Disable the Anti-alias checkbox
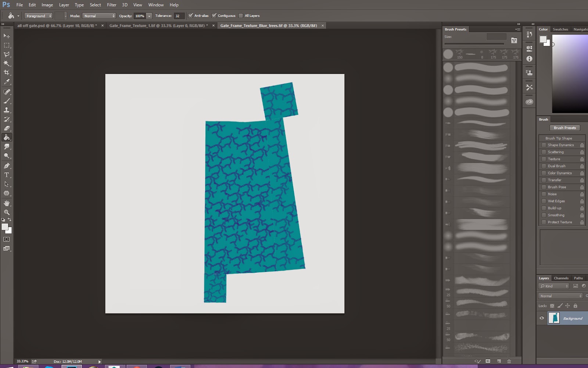Viewport: 588px width, 368px height. (190, 16)
